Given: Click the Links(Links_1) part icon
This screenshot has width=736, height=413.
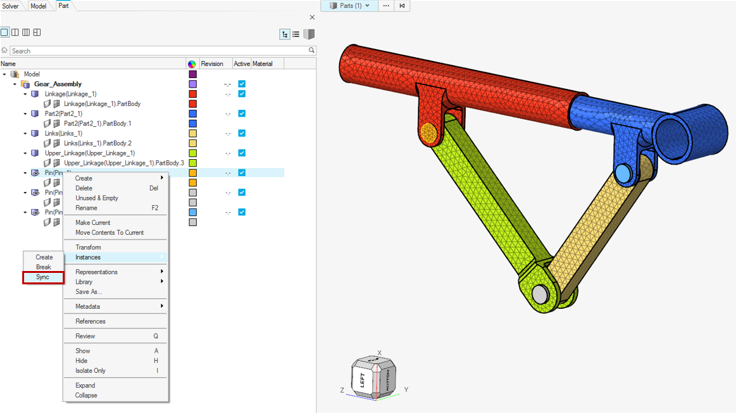Looking at the screenshot, I should tap(35, 133).
